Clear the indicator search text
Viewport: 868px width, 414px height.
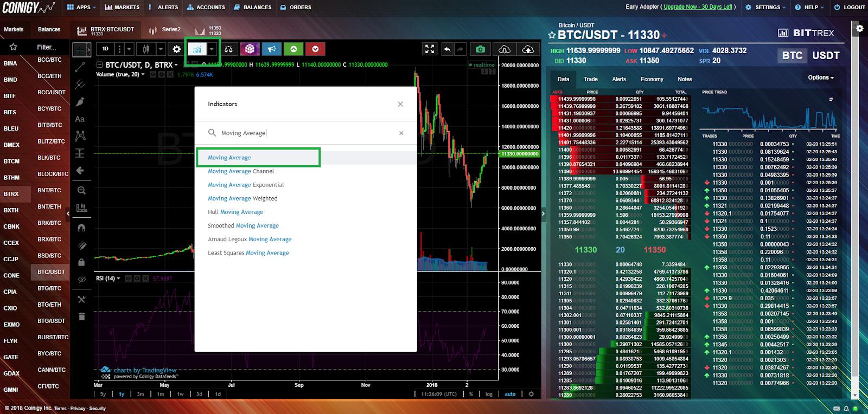[401, 133]
